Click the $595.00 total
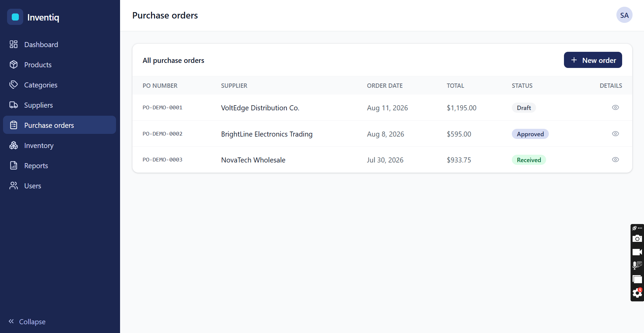This screenshot has width=644, height=333. point(459,134)
